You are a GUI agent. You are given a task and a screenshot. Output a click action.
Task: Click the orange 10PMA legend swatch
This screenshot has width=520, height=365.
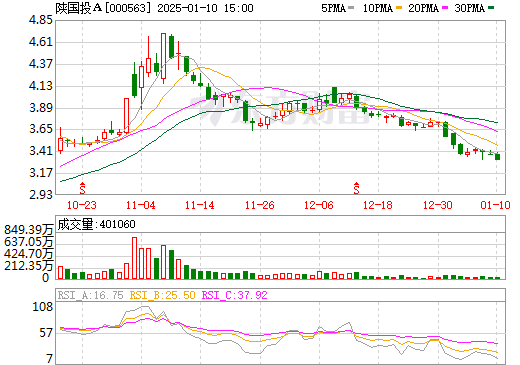[396, 8]
